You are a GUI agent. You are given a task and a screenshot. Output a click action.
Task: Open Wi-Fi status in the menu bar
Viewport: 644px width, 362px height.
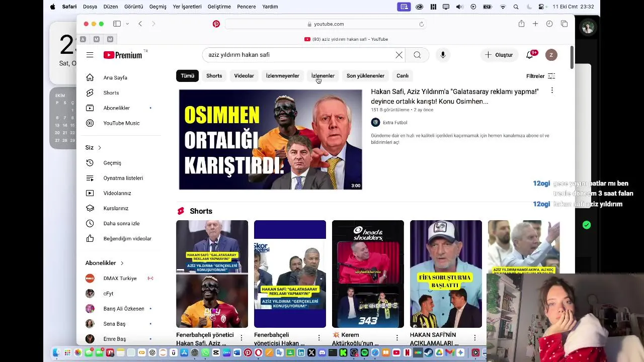click(503, 7)
